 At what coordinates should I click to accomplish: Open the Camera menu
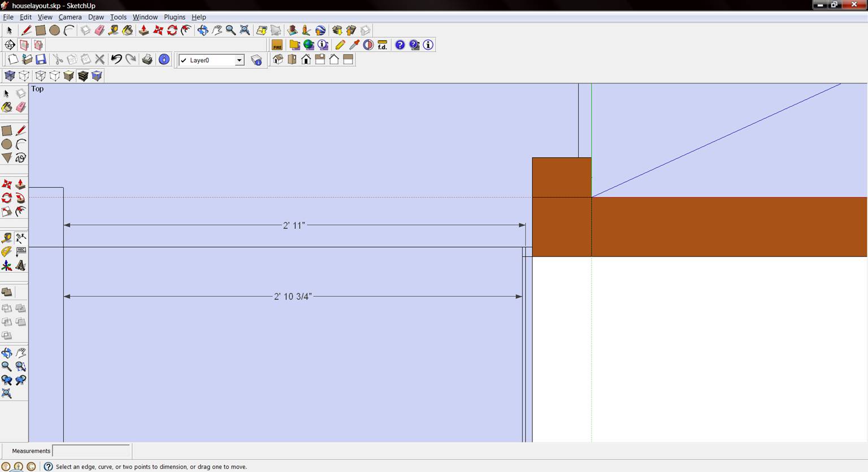point(70,17)
